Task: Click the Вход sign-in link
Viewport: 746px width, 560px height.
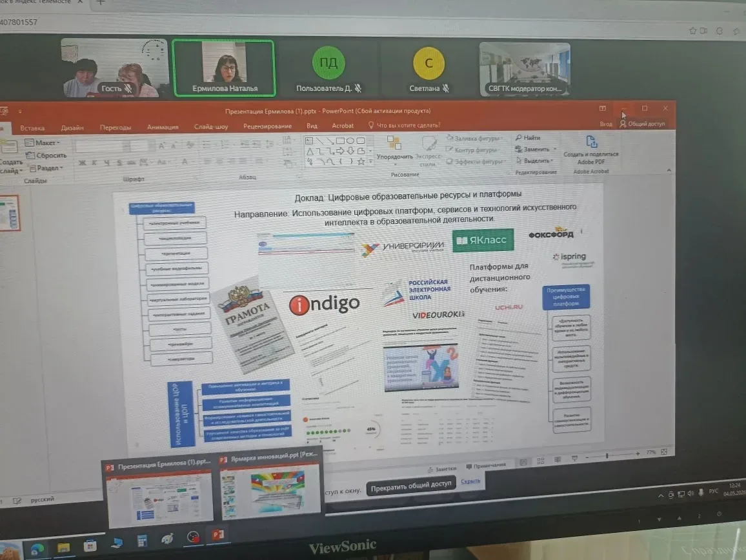Action: click(x=606, y=124)
